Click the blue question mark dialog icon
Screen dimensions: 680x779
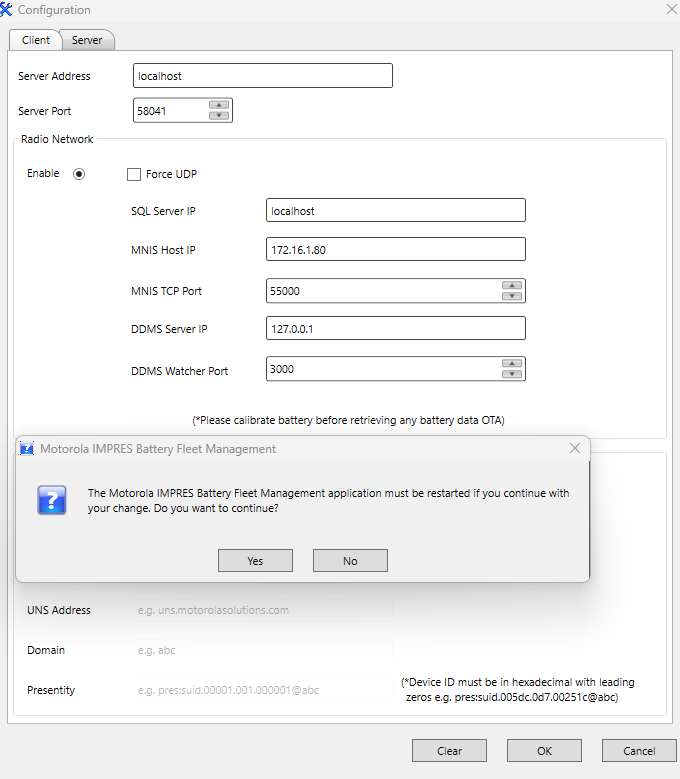(x=52, y=500)
